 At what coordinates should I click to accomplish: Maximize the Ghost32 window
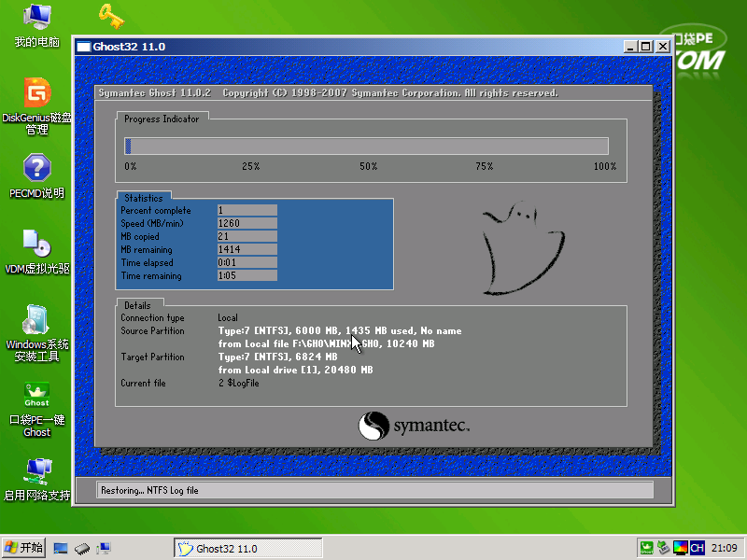pyautogui.click(x=646, y=46)
